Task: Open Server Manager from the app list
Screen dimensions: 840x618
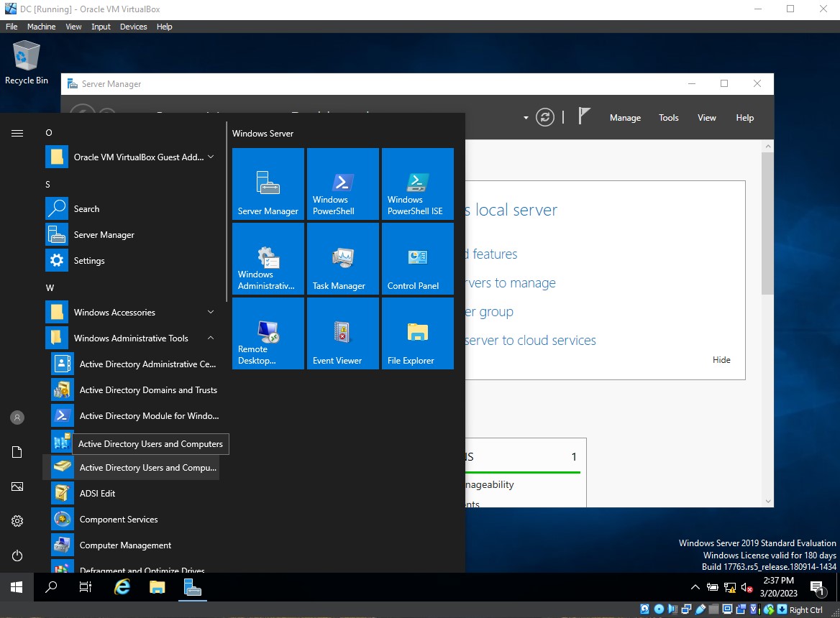Action: [131, 234]
